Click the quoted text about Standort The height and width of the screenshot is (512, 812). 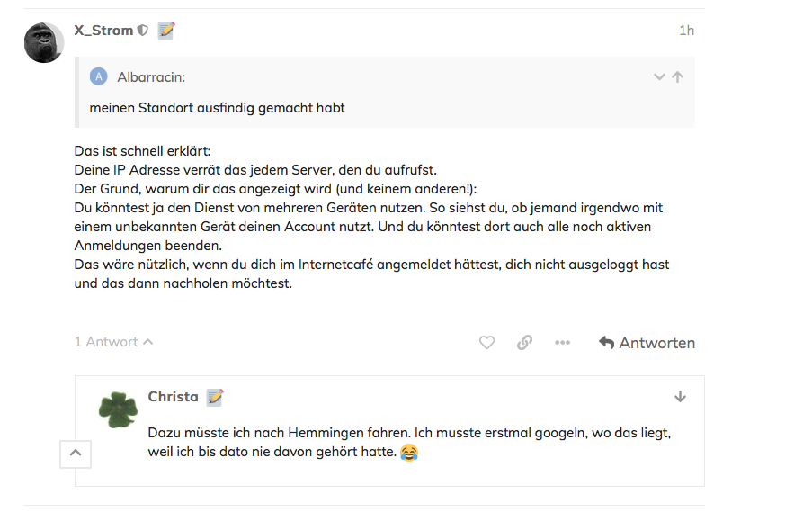(x=217, y=108)
